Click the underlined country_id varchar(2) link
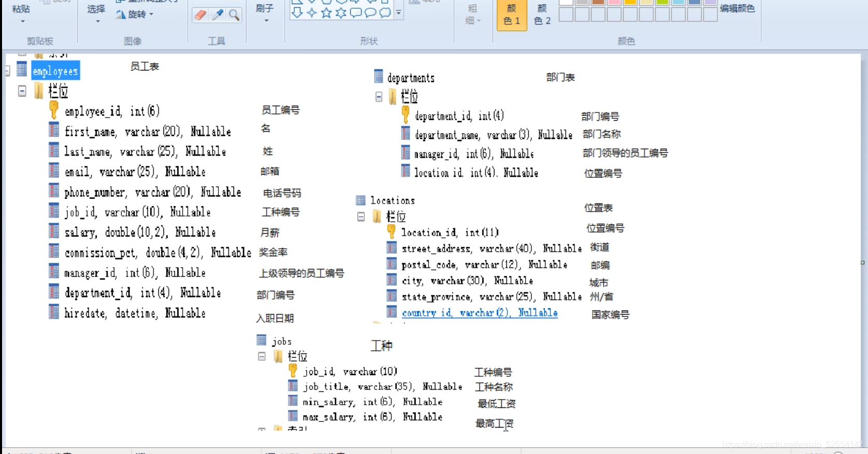 pos(480,313)
